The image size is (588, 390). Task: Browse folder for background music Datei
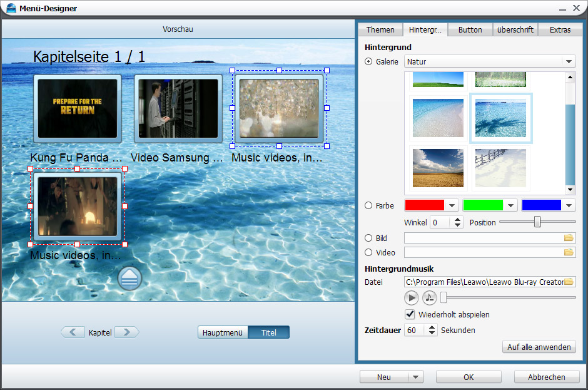569,282
